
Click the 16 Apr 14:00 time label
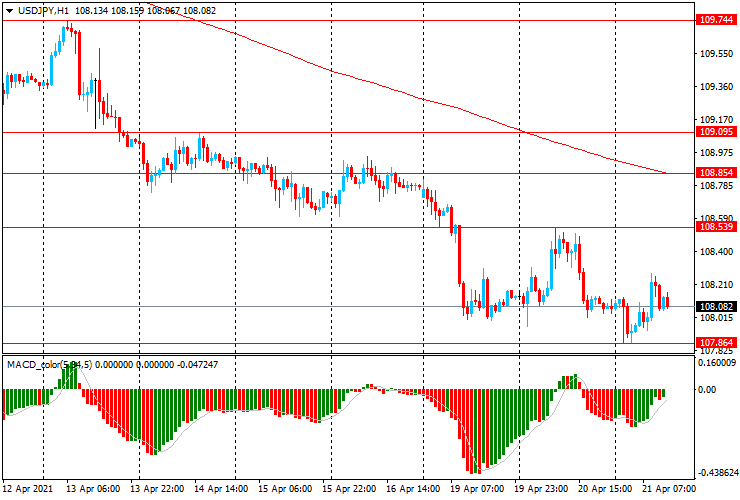413,488
